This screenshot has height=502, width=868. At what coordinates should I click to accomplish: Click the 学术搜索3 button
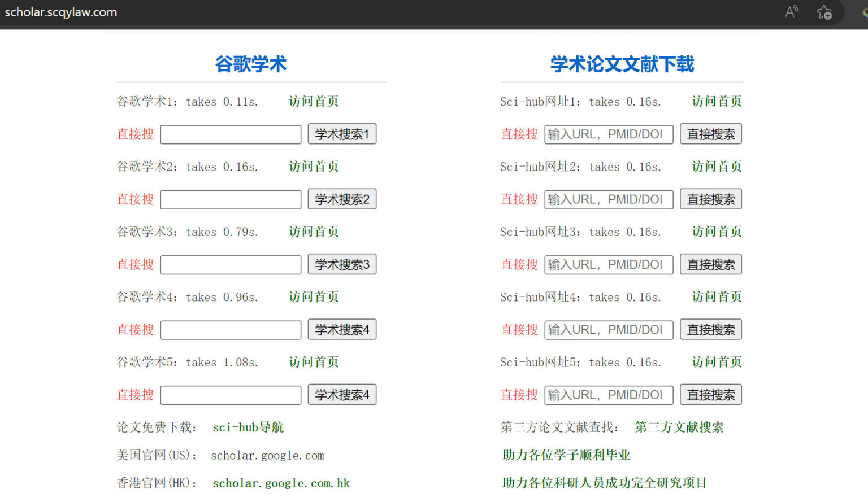[341, 264]
